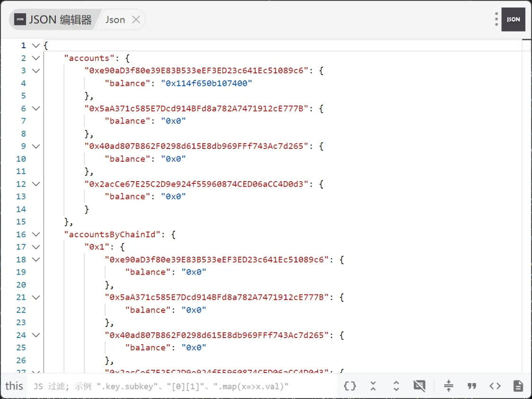The width and height of the screenshot is (532, 399).
Task: Collapse all nodes with the inward arrows icon
Action: pos(373,386)
